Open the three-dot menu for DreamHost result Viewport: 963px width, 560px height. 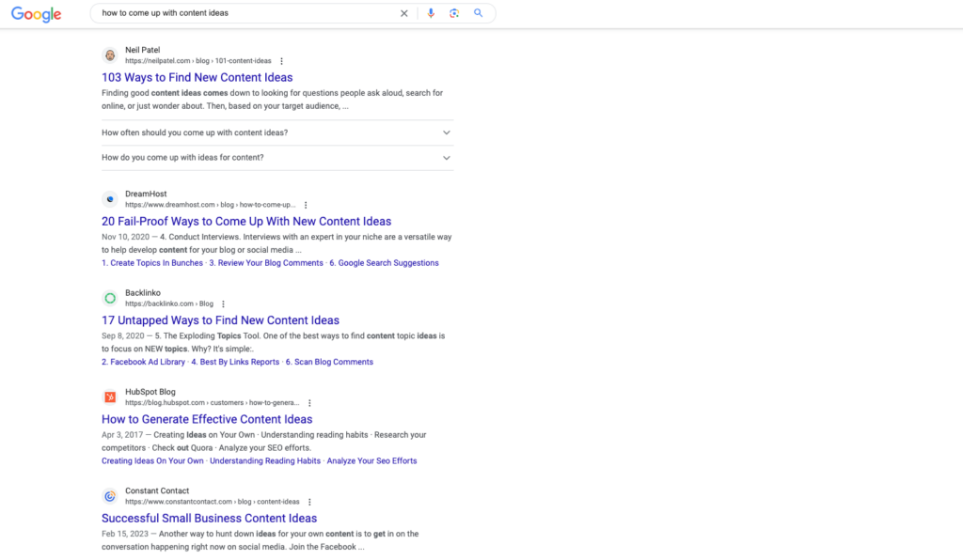pos(306,205)
